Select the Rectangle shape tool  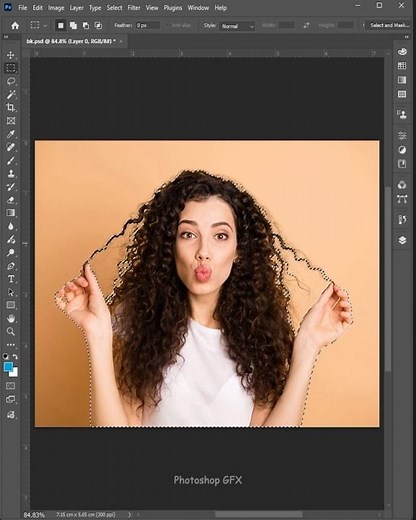coord(11,305)
